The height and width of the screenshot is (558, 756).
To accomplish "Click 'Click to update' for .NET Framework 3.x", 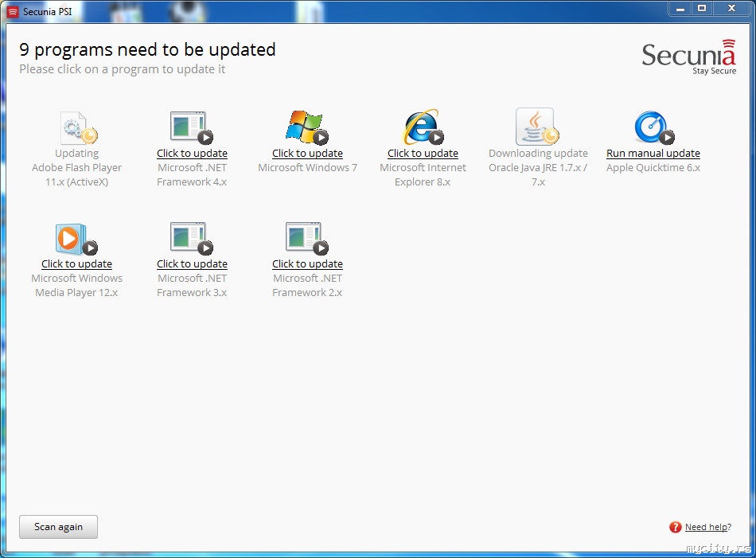I will click(x=192, y=264).
